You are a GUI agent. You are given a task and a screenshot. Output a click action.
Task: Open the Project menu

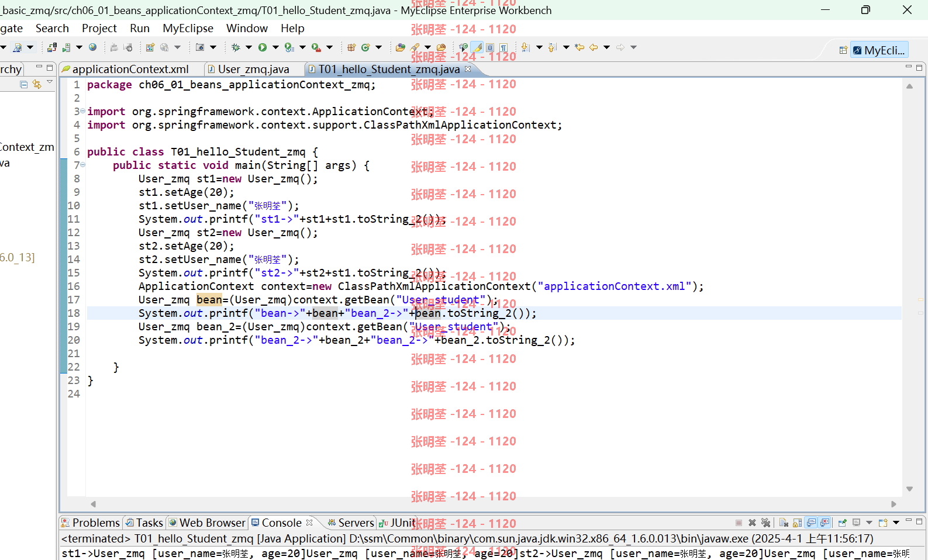[99, 28]
